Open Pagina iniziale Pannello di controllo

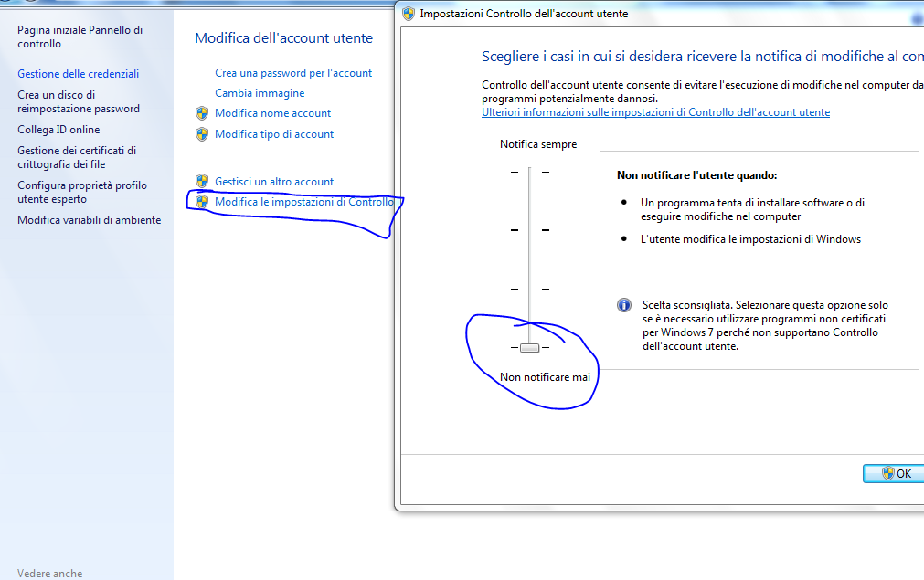pos(80,37)
